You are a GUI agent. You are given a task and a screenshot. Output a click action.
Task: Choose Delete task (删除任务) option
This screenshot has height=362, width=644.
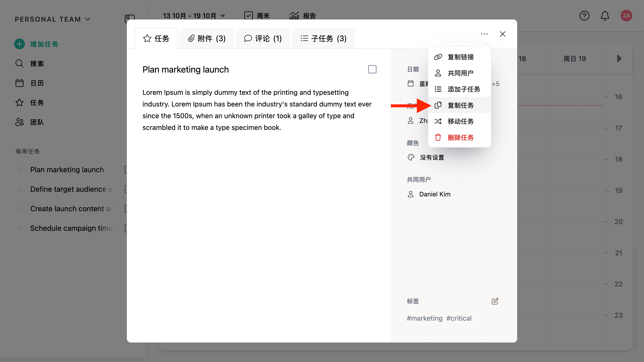coord(460,137)
